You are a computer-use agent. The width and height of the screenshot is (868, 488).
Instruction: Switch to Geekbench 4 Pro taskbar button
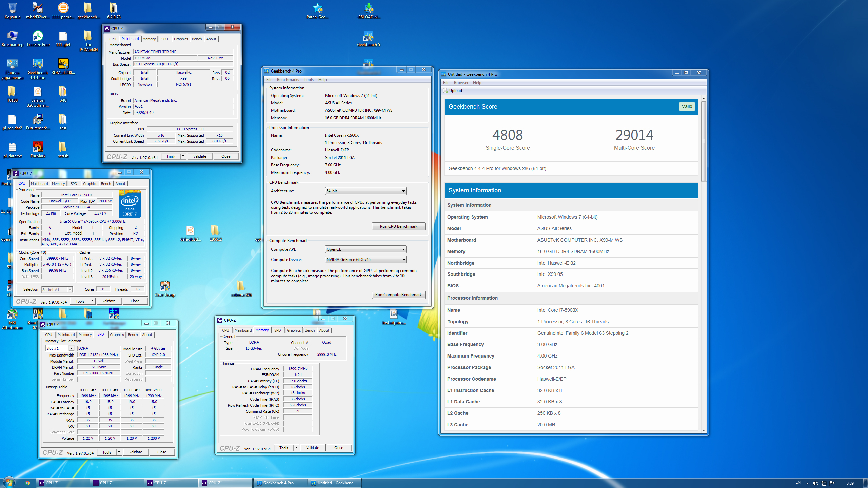(x=280, y=483)
